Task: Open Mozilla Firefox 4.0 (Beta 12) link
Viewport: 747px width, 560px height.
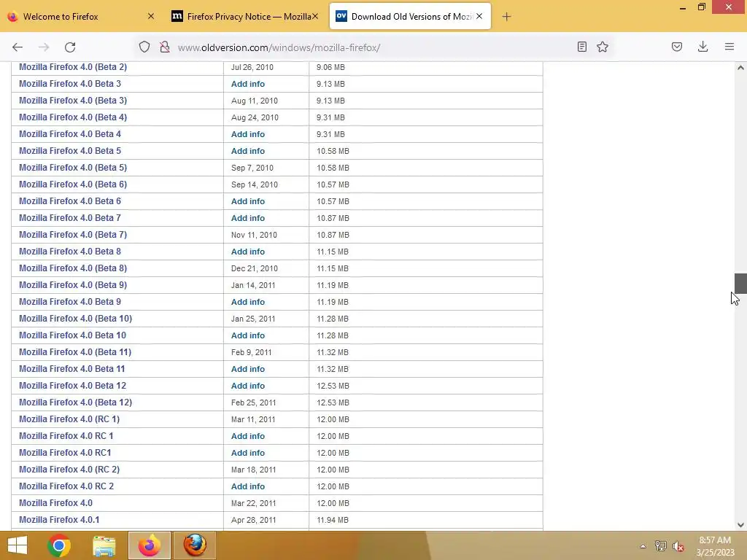Action: (75, 402)
